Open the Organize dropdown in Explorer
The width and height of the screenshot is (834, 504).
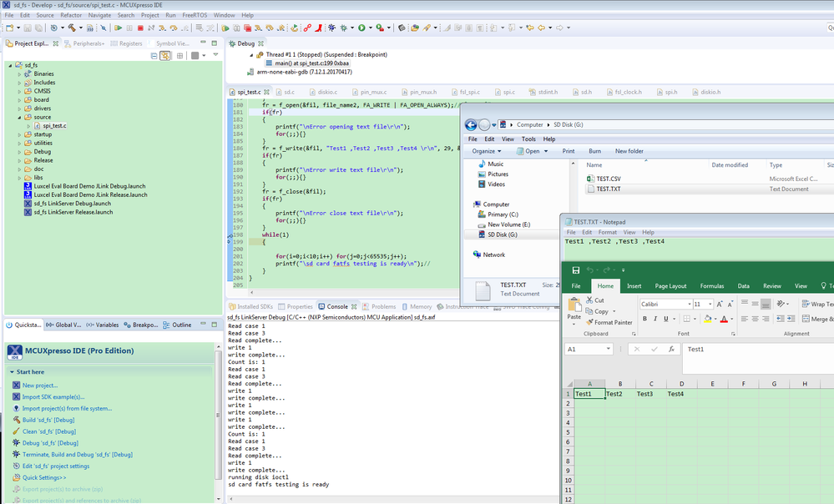tap(487, 151)
